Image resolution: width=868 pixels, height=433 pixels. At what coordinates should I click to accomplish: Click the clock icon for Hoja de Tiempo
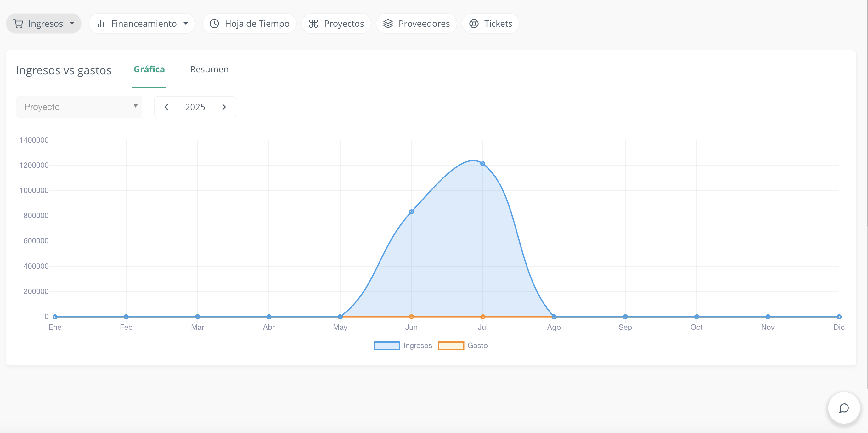coord(214,24)
